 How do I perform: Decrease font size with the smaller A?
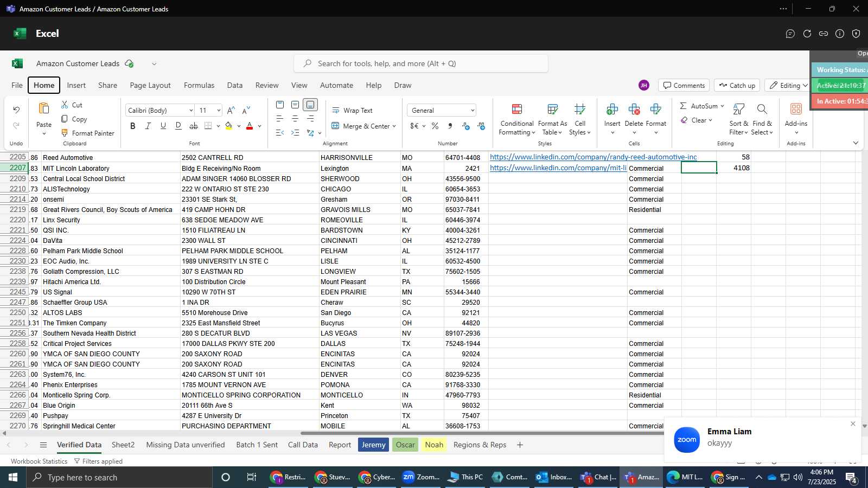pos(246,110)
